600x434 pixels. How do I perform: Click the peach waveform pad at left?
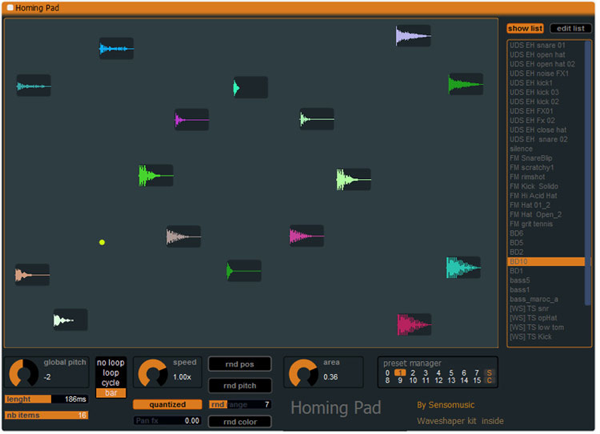[x=32, y=274]
